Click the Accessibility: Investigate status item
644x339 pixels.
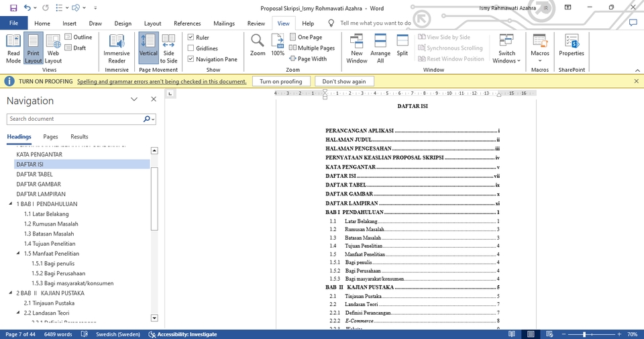pos(182,334)
